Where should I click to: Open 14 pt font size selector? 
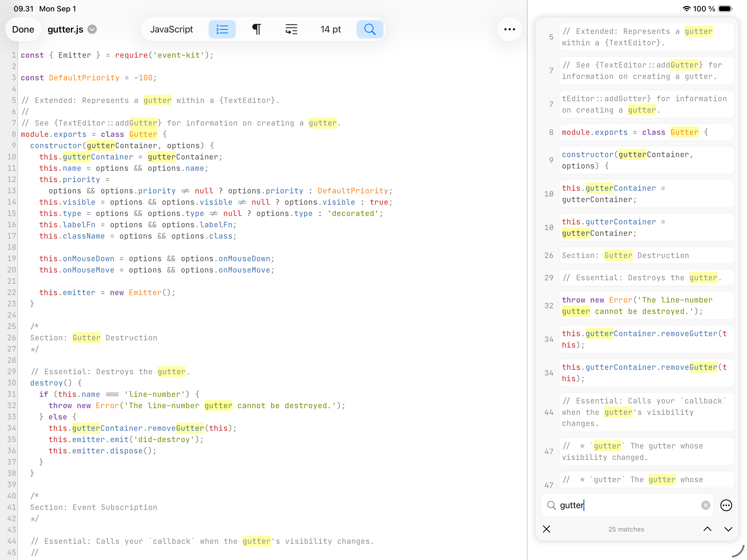(330, 29)
